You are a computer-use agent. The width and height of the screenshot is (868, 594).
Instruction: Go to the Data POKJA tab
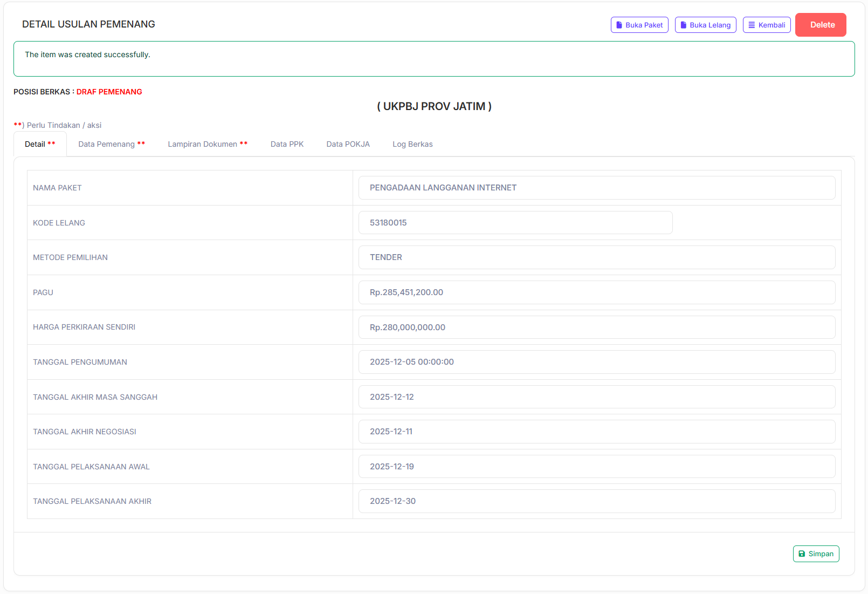click(348, 144)
